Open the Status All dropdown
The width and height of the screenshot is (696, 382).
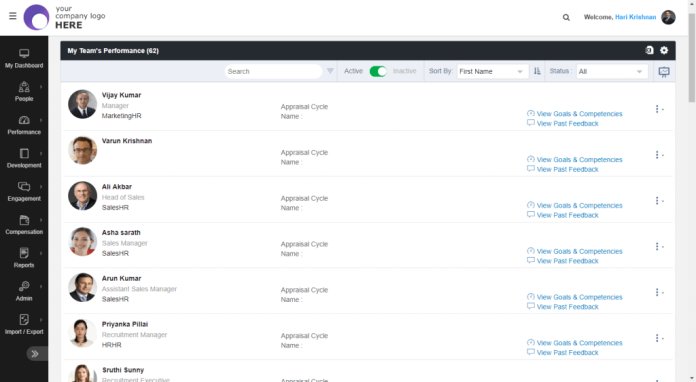coord(612,71)
